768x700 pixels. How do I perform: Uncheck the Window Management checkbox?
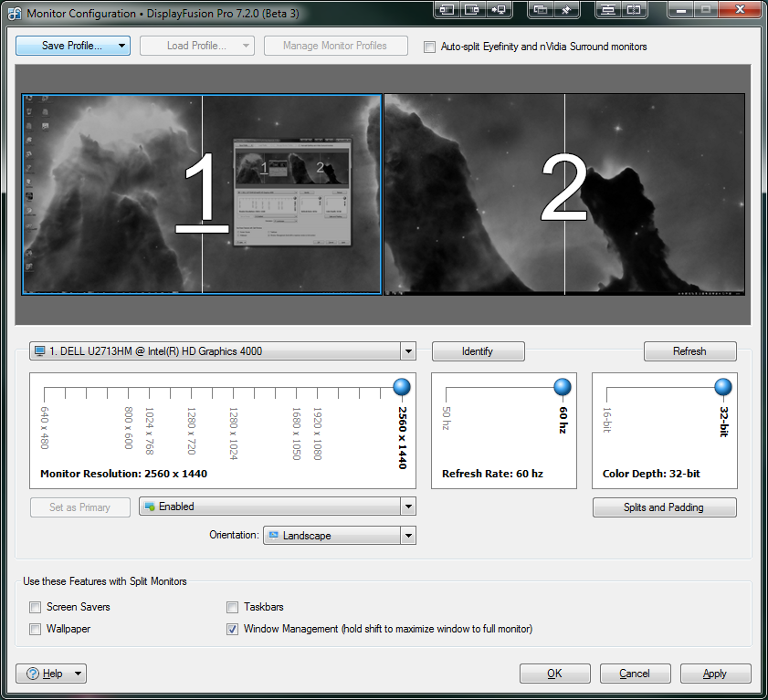(x=233, y=629)
